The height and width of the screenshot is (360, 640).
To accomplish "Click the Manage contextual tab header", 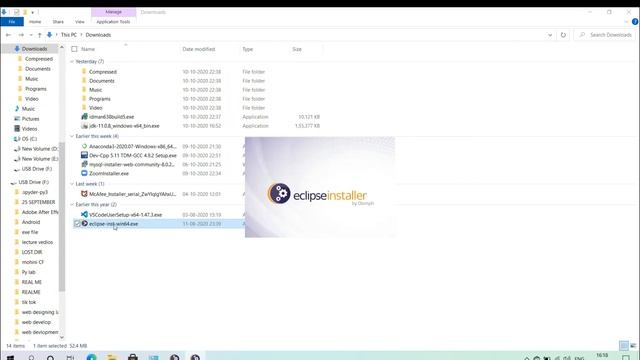I will (x=113, y=12).
